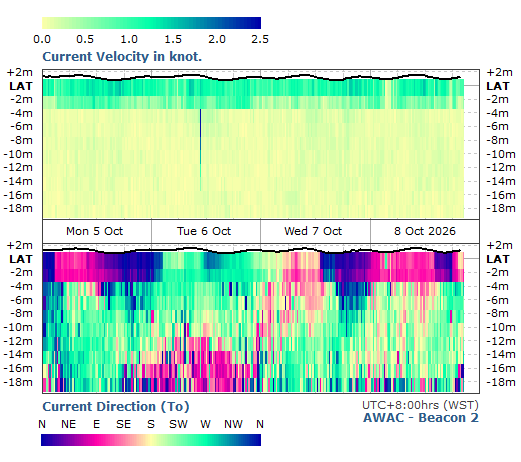Click the S direction legend label
This screenshot has height=462, width=521.
point(151,424)
